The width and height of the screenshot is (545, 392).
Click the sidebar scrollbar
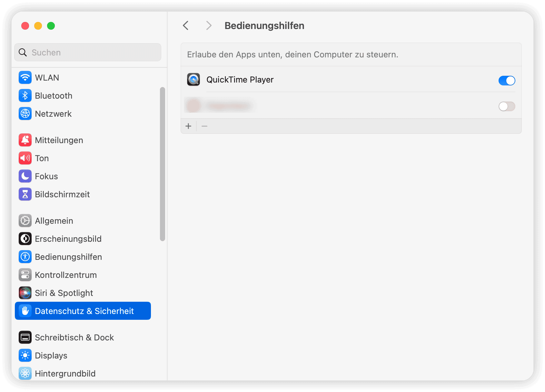163,164
